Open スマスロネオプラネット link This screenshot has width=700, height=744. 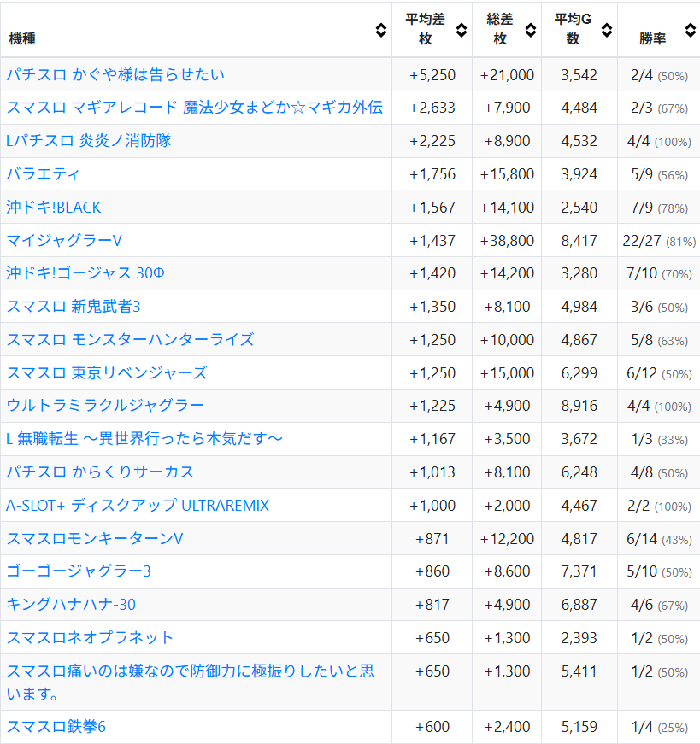point(90,638)
